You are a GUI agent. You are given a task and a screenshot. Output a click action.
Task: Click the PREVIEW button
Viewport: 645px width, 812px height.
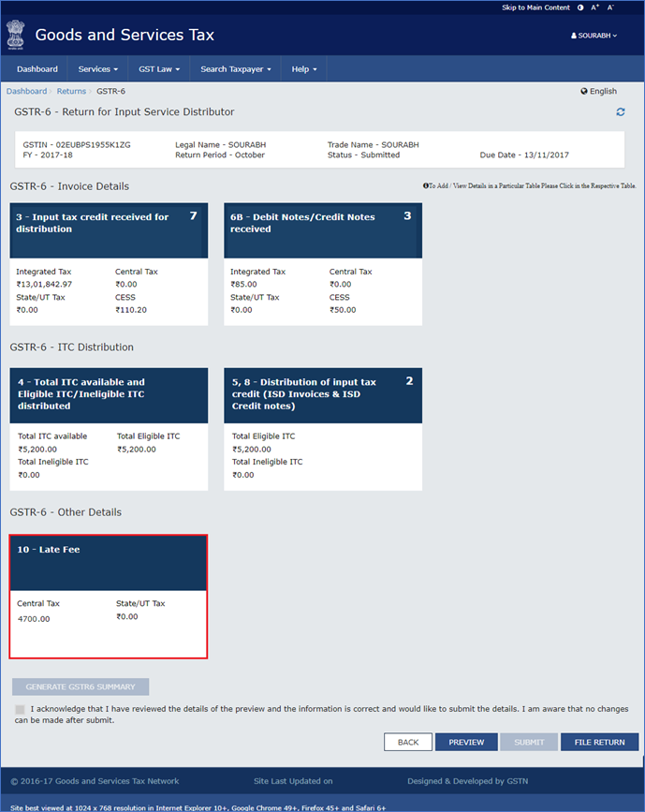(x=466, y=742)
